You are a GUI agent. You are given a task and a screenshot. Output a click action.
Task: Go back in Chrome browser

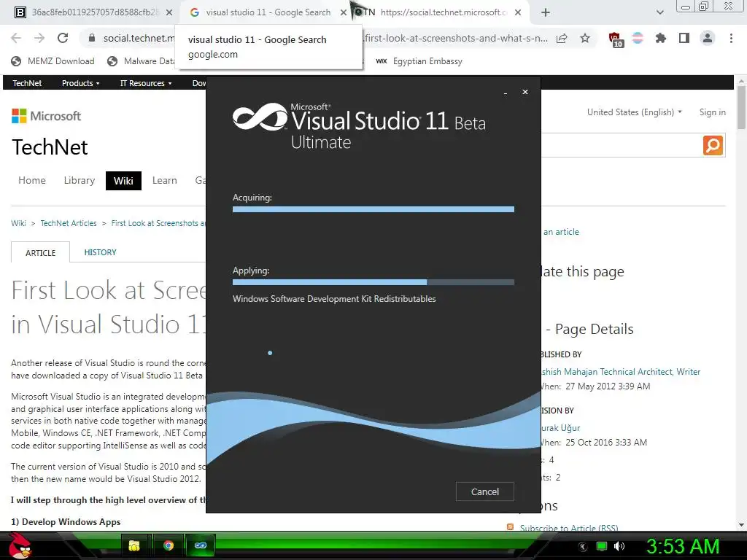(x=16, y=38)
